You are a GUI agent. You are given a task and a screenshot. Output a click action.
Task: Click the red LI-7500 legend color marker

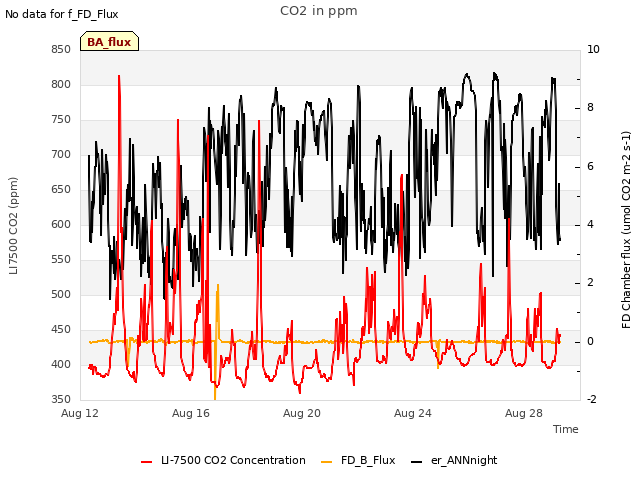[x=147, y=462]
